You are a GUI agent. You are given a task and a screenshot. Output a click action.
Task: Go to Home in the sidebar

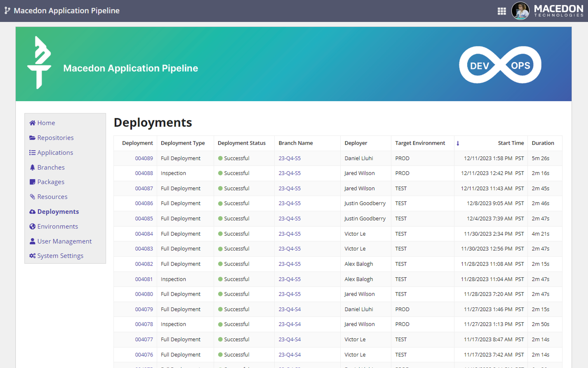point(46,123)
